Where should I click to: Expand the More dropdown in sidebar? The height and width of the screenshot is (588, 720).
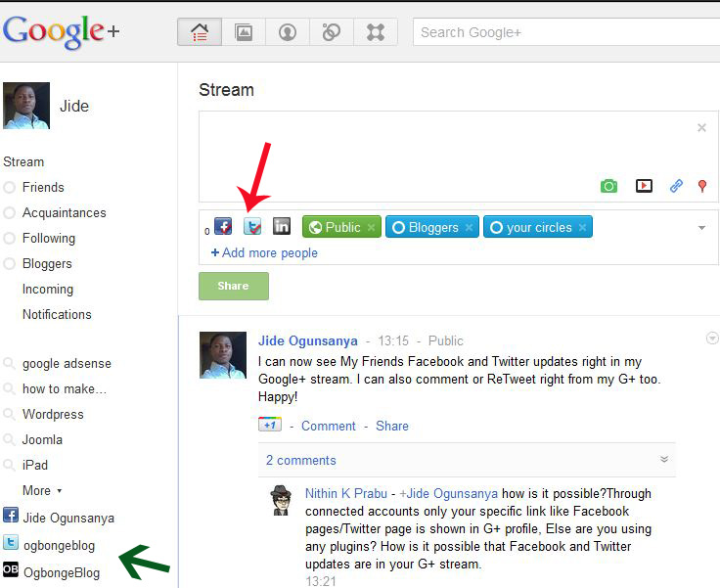42,490
